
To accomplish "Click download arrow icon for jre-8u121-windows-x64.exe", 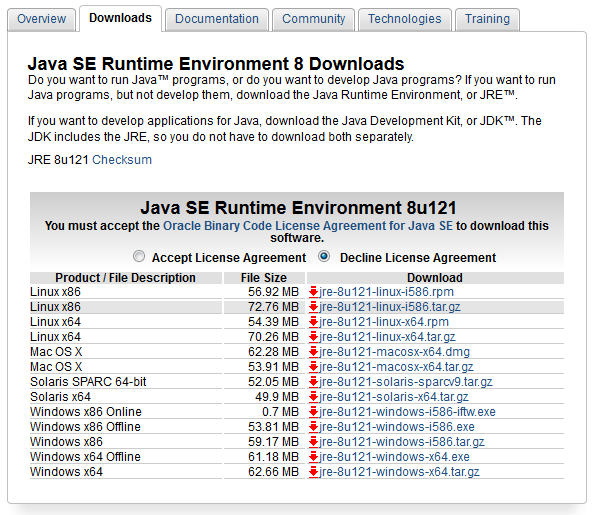I will (313, 456).
